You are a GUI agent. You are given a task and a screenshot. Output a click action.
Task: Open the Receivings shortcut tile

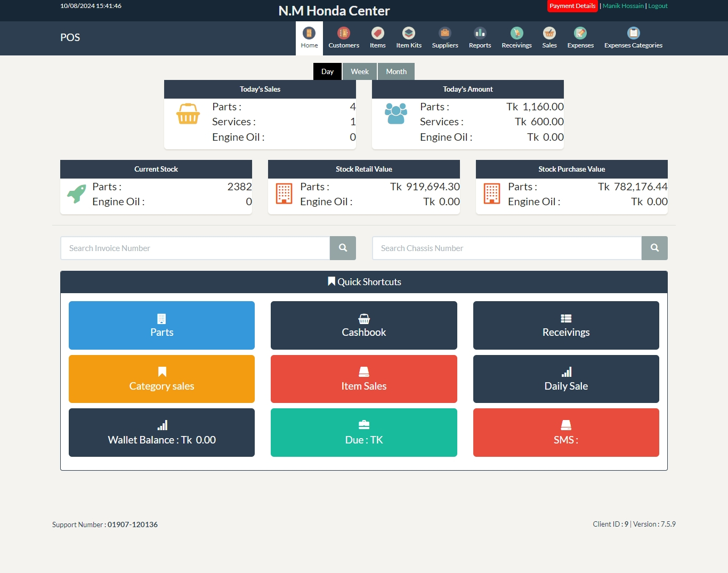[566, 325]
